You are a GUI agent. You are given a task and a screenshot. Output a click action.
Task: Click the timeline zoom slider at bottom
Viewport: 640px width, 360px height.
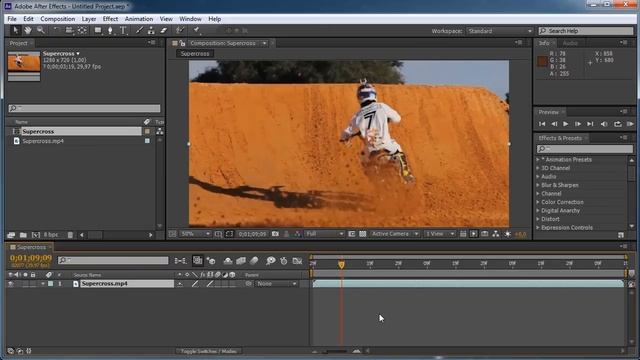point(336,351)
